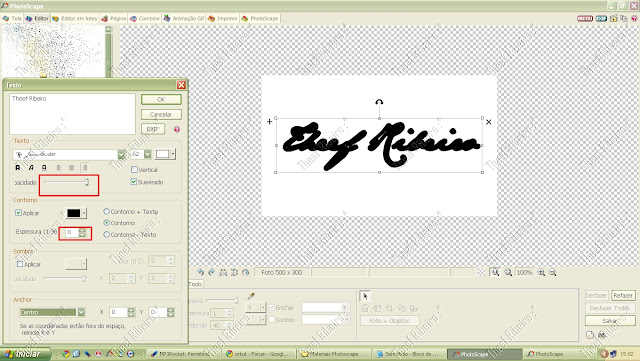Image resolution: width=640 pixels, height=361 pixels.
Task: Toggle underline text style icon
Action: 44,167
